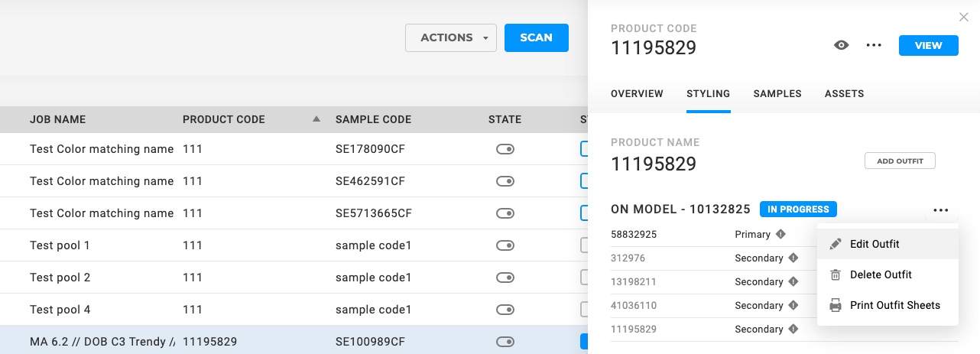Open the three-dots menu in product header

[874, 46]
